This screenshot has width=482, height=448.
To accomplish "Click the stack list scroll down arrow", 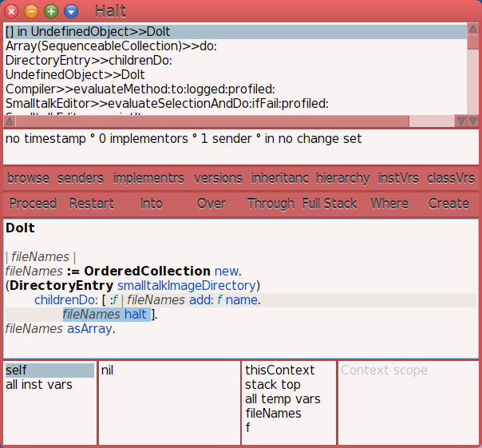I will click(x=472, y=121).
